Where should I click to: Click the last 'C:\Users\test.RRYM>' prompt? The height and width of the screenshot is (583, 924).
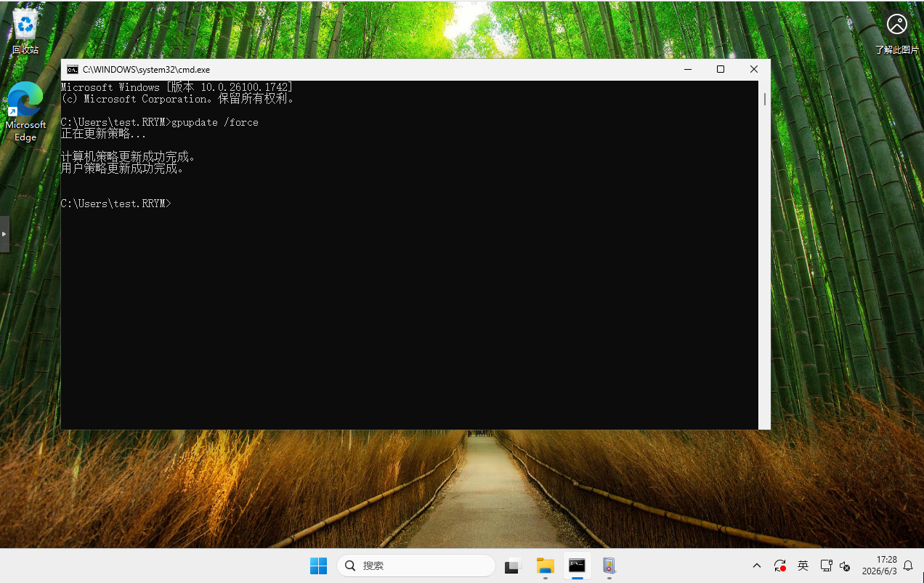116,204
